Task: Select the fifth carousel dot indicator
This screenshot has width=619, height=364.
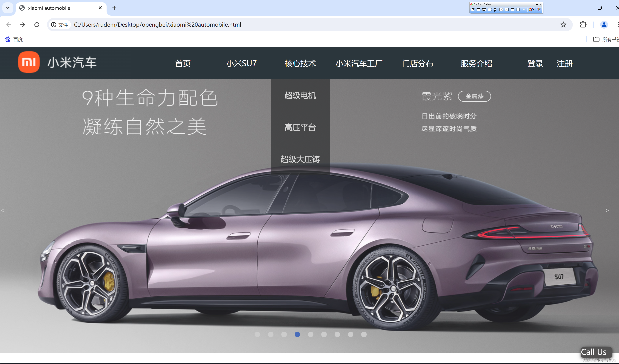Action: 310,334
